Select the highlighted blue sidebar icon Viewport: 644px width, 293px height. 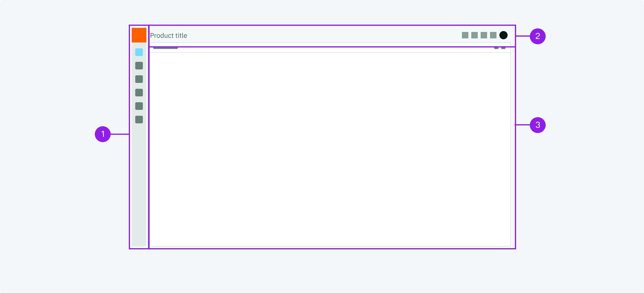(x=139, y=52)
